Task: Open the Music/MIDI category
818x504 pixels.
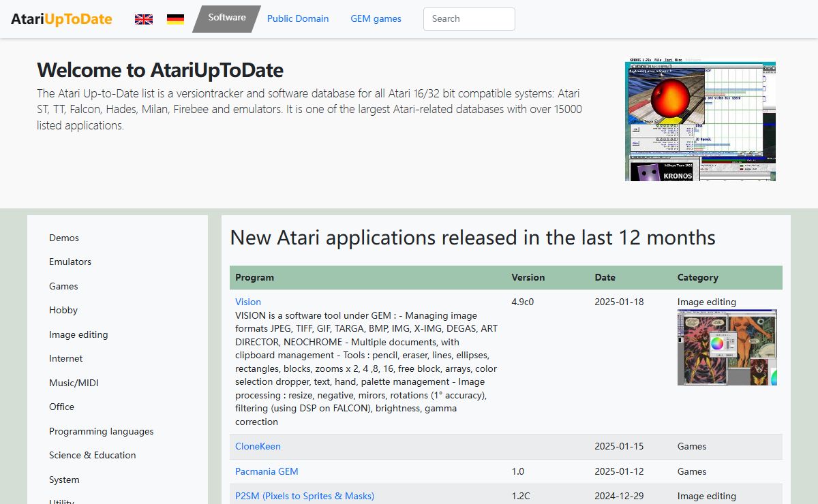Action: point(74,383)
